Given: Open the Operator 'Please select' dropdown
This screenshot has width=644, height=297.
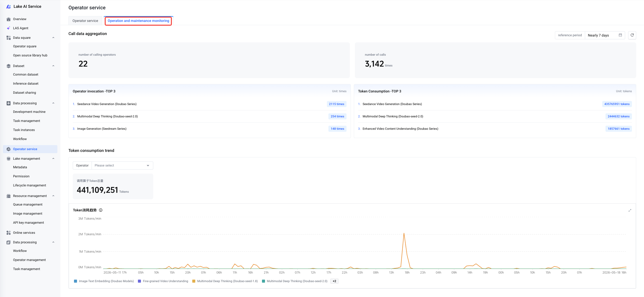Looking at the screenshot, I should pyautogui.click(x=122, y=166).
